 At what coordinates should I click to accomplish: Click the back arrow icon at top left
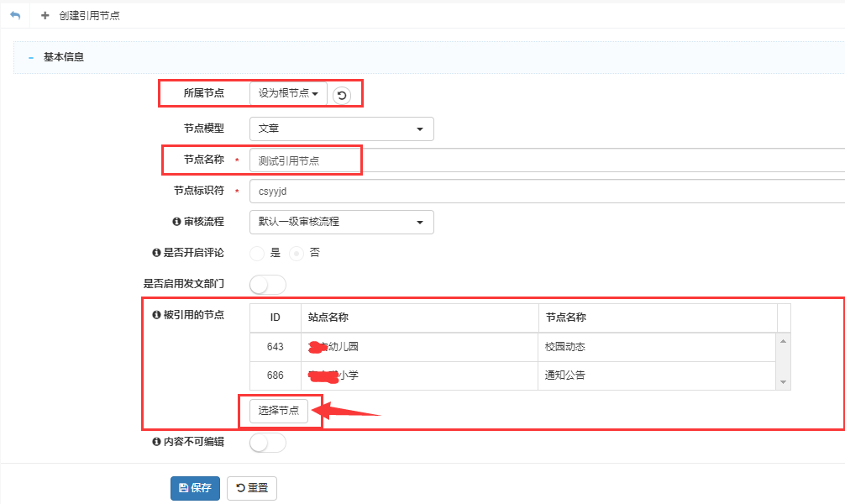point(14,15)
